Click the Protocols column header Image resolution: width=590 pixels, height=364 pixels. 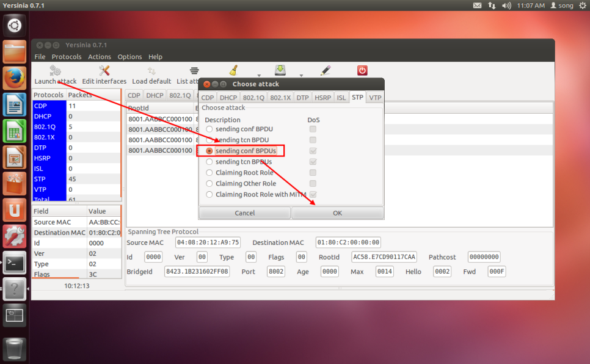[x=49, y=95]
